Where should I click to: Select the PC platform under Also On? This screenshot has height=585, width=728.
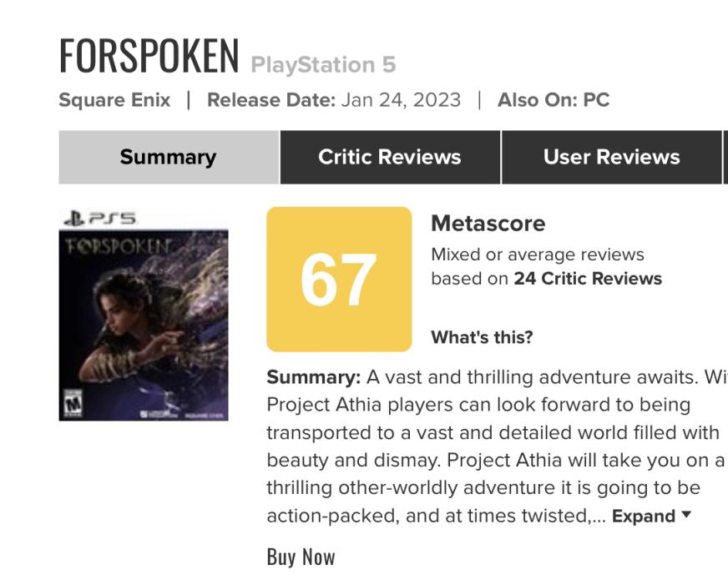(x=596, y=100)
